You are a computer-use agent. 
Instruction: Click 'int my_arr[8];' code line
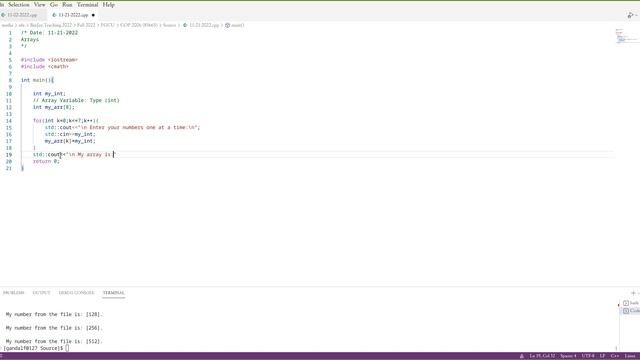(53, 107)
